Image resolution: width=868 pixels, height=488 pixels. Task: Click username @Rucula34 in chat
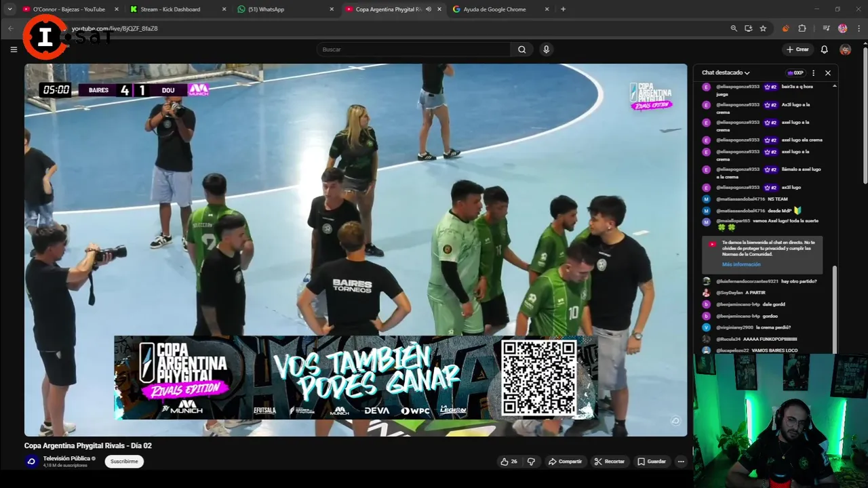tap(728, 339)
